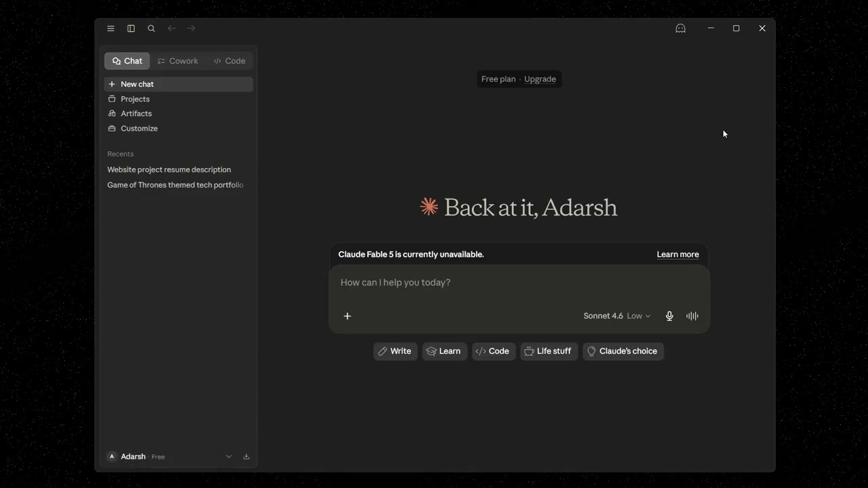This screenshot has width=868, height=488.
Task: Toggle the sidebar panel icon
Action: click(x=131, y=28)
